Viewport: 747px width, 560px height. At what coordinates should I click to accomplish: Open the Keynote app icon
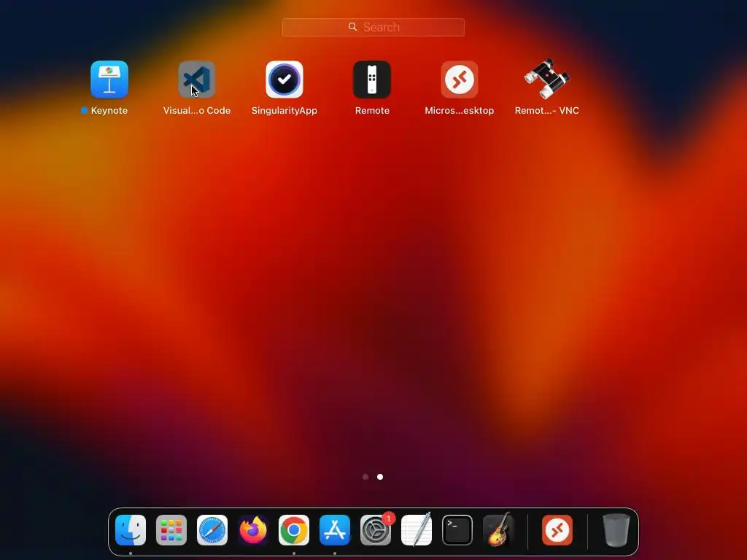[x=109, y=79]
